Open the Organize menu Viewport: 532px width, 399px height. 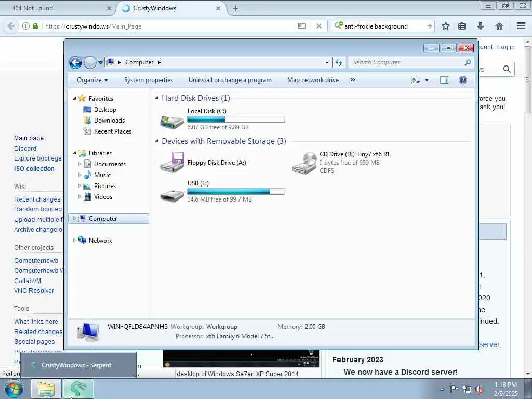tap(92, 80)
